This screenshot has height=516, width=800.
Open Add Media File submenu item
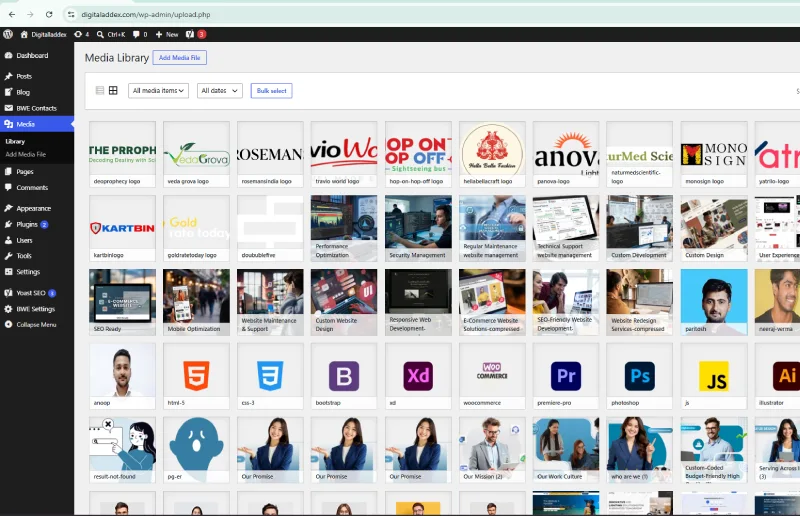[x=26, y=154]
